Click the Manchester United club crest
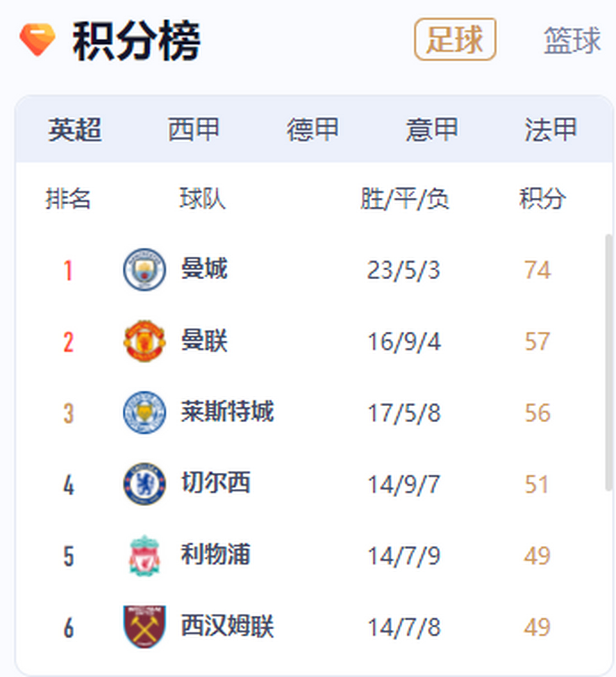This screenshot has width=616, height=677. point(144,341)
